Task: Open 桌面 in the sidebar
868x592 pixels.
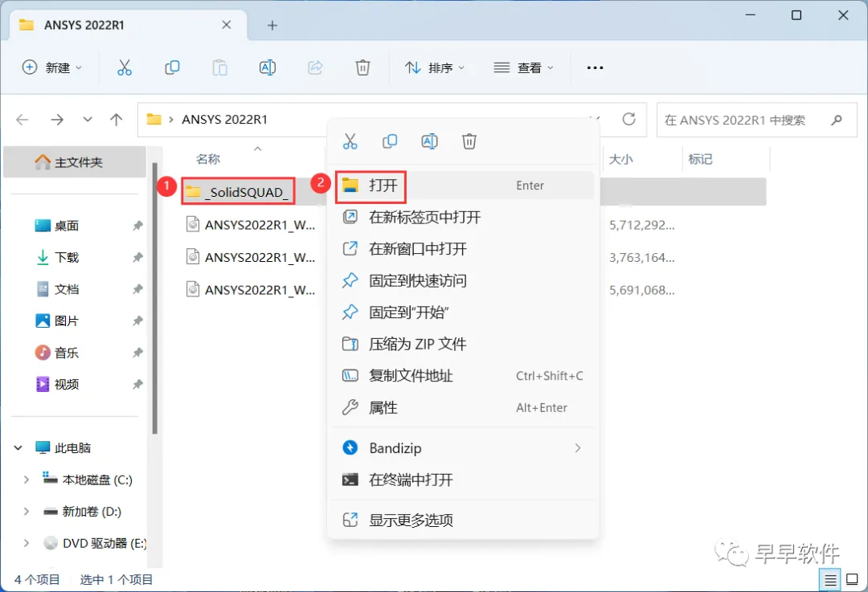Action: point(66,226)
